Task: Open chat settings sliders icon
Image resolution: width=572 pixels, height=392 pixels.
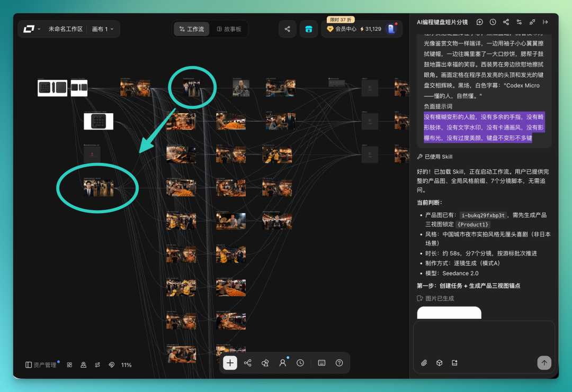Action: coord(519,22)
